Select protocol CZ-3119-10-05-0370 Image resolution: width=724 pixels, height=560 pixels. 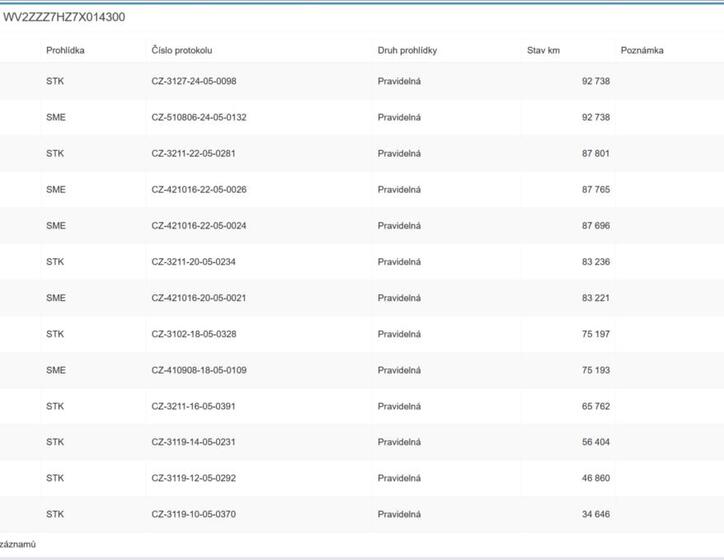(194, 514)
